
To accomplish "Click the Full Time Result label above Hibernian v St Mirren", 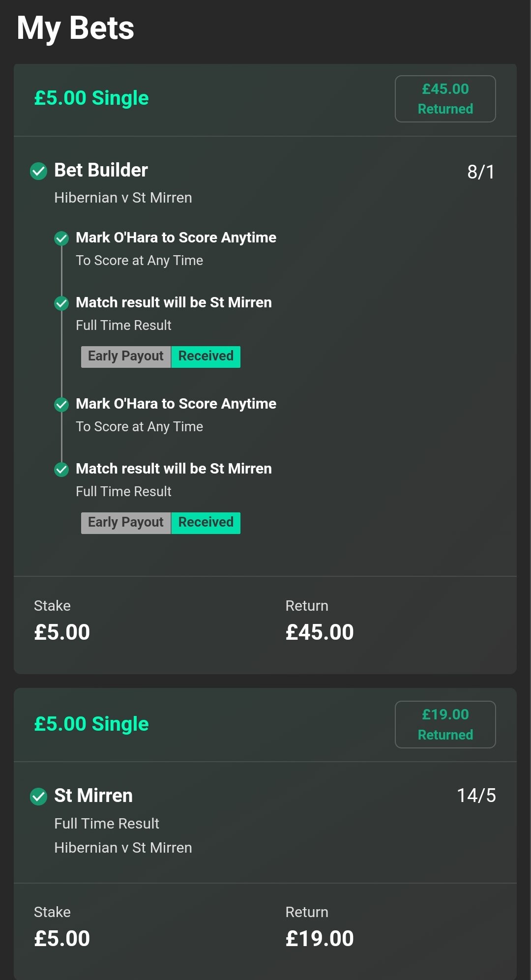I will pos(107,824).
